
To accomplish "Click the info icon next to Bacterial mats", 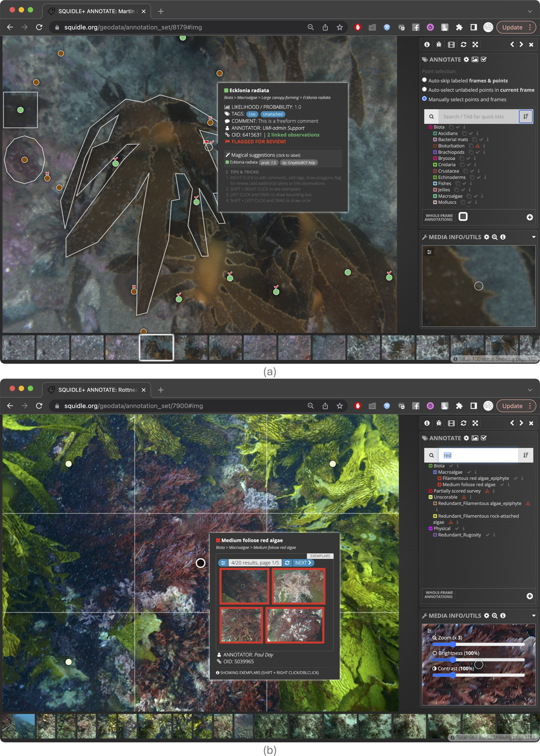I will (487, 140).
